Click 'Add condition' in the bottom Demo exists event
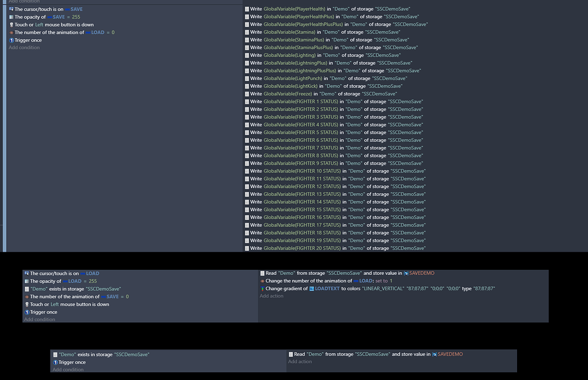This screenshot has height=380, width=588. click(x=68, y=370)
